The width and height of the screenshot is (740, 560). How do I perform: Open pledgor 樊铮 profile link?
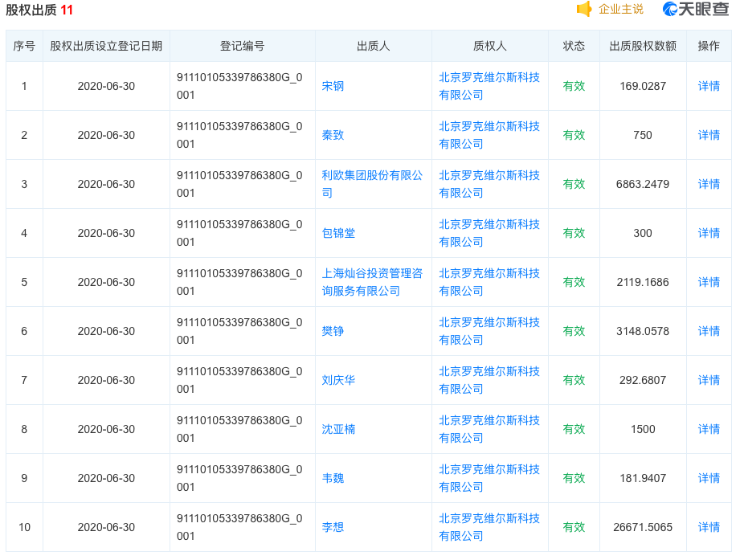333,331
